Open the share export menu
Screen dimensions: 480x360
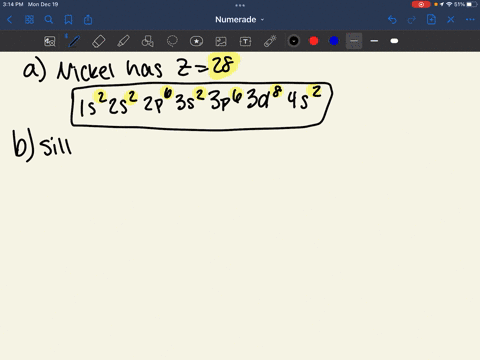88,20
